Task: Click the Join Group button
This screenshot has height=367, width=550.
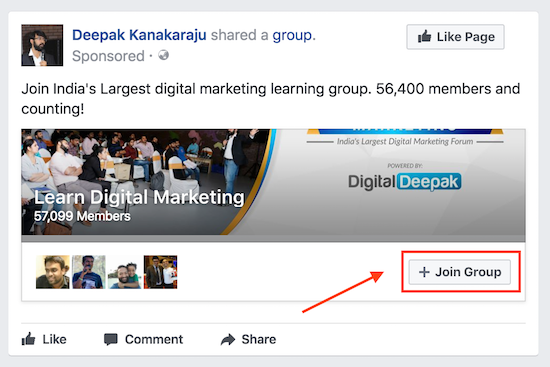Action: pos(460,272)
